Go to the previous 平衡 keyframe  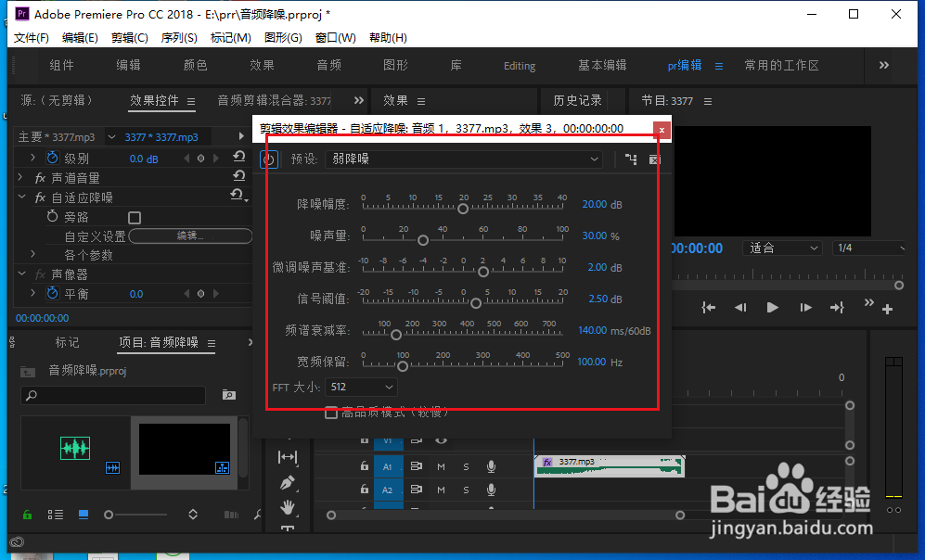tap(187, 294)
